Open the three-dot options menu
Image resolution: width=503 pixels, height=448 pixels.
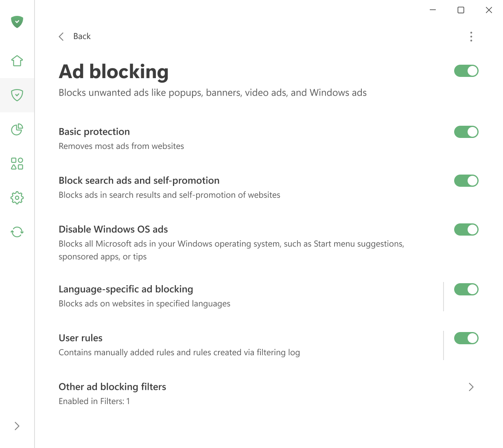pos(471,37)
